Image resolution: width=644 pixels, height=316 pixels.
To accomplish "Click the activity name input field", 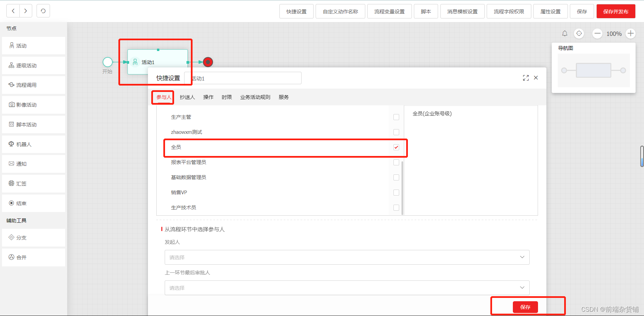I will [243, 78].
